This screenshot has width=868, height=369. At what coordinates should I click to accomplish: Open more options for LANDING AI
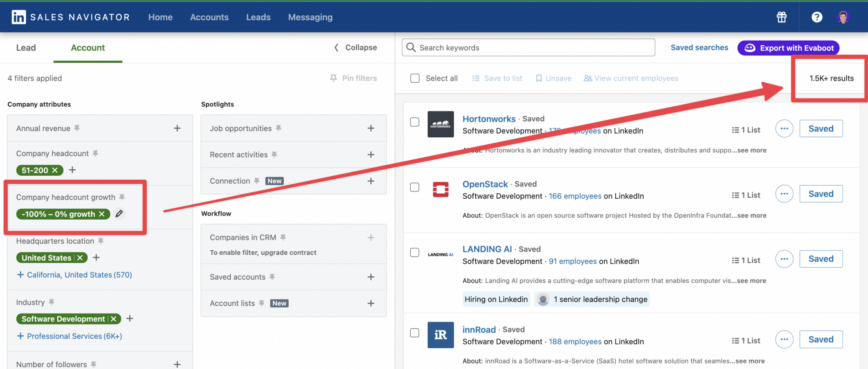click(x=784, y=259)
